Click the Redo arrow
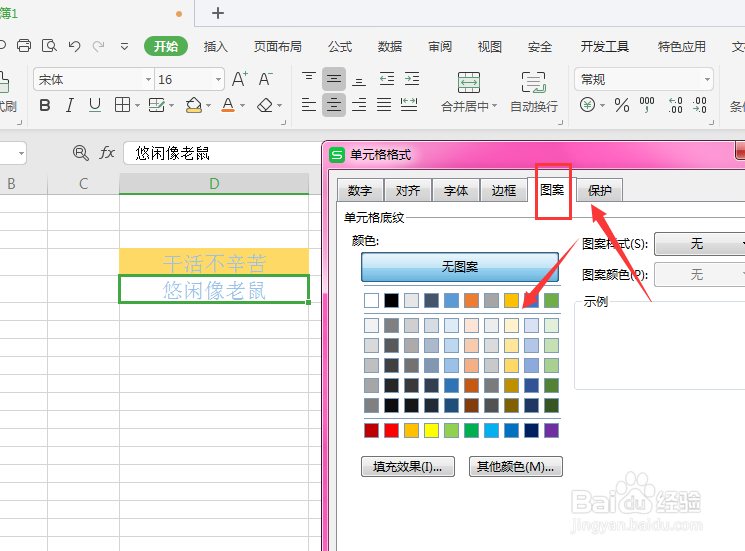The image size is (745, 551). (x=98, y=46)
